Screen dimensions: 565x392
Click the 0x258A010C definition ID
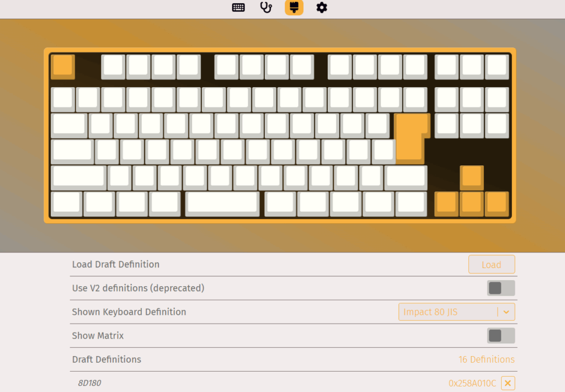click(x=472, y=383)
